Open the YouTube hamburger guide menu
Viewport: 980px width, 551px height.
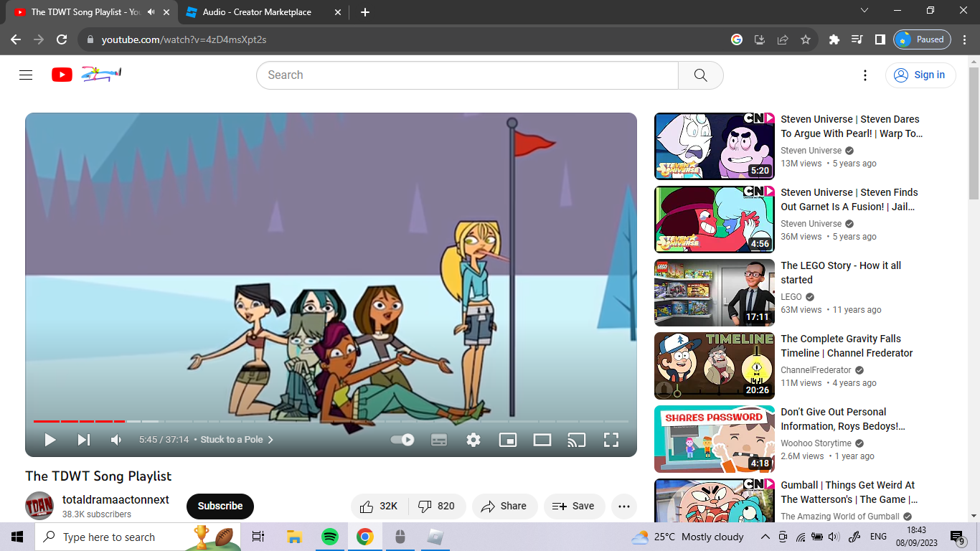[26, 75]
